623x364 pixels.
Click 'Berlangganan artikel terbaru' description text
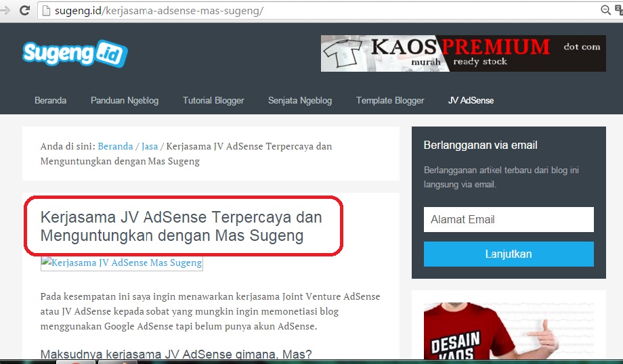coord(501,177)
